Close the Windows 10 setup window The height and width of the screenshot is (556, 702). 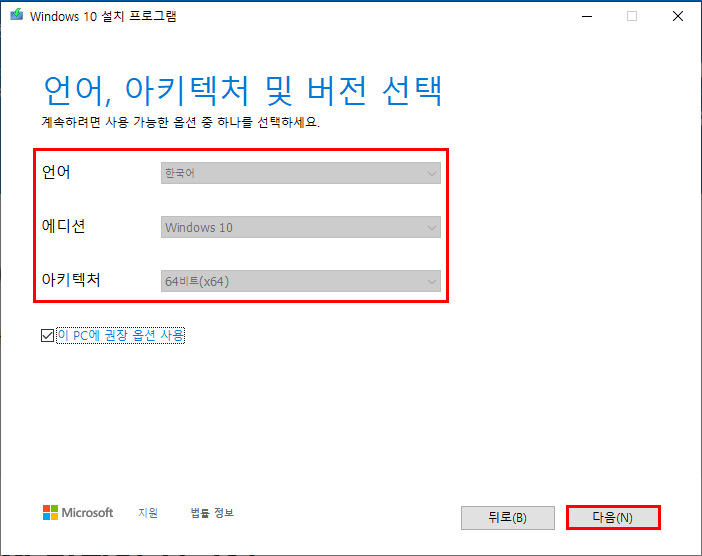click(678, 17)
